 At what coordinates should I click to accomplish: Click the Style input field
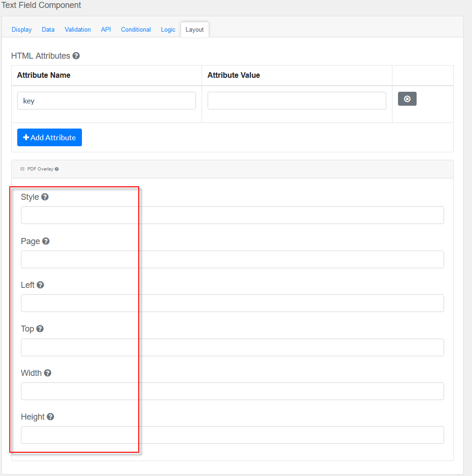(232, 215)
